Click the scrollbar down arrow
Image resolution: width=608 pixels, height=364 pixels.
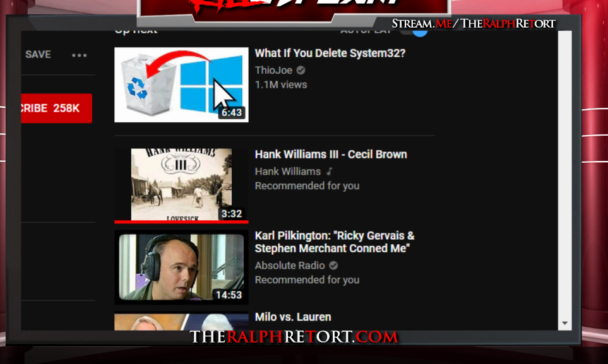[x=564, y=323]
